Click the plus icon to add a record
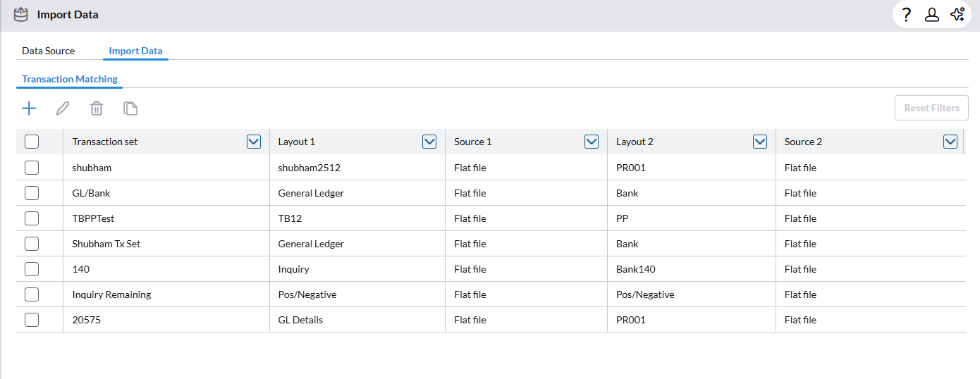 [29, 108]
